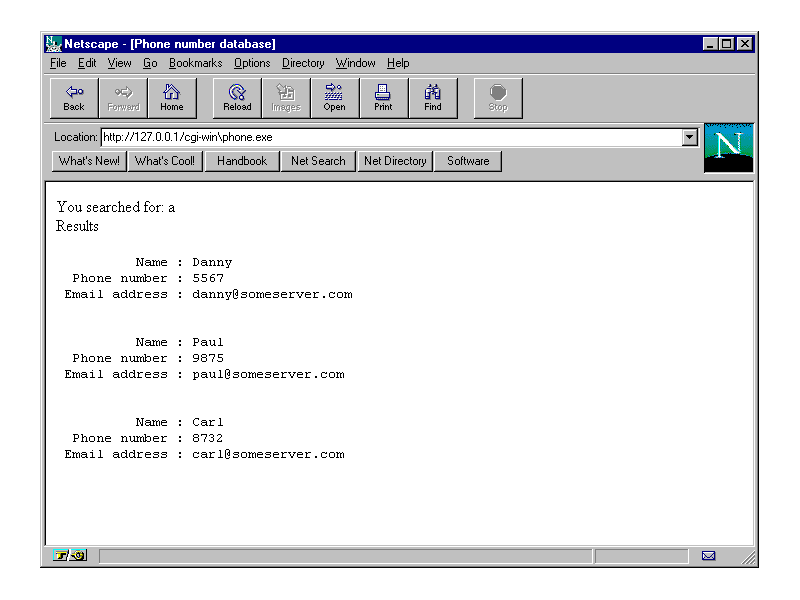Screen dimensions: 800x600
Task: Click the Open location toolbar icon
Action: (x=334, y=98)
